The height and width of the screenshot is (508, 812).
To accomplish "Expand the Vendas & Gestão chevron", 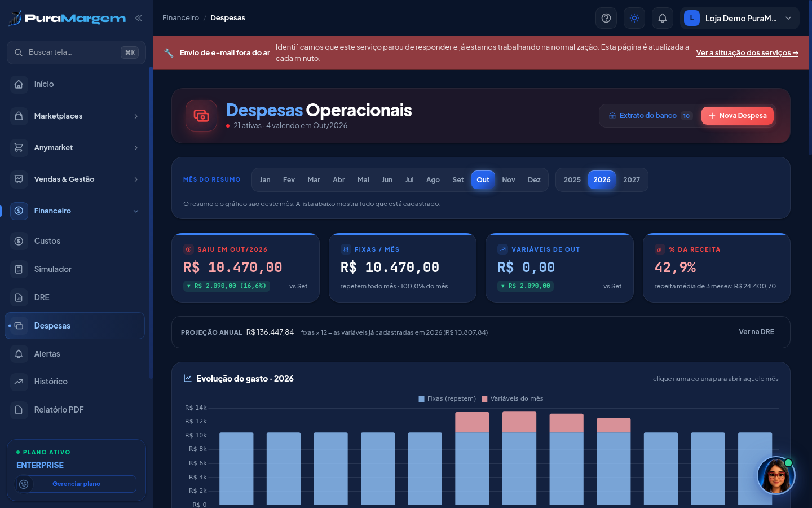I will [x=136, y=179].
